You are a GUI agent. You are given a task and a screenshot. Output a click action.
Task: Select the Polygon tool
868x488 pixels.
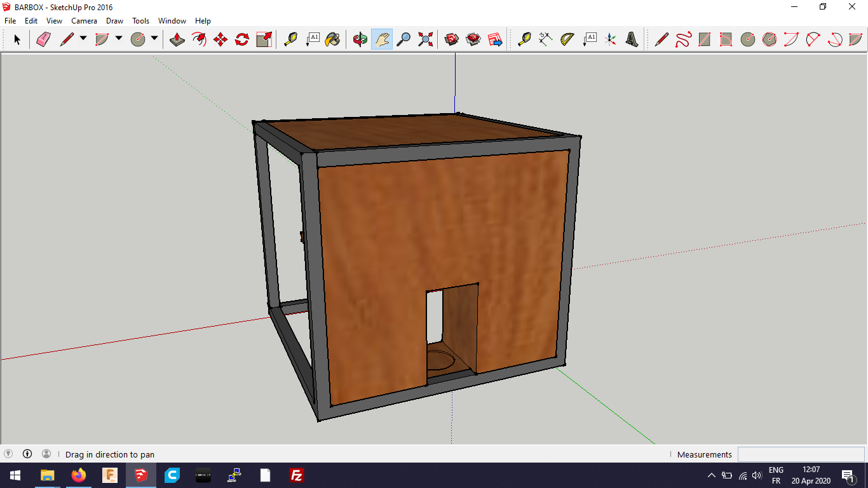770,39
